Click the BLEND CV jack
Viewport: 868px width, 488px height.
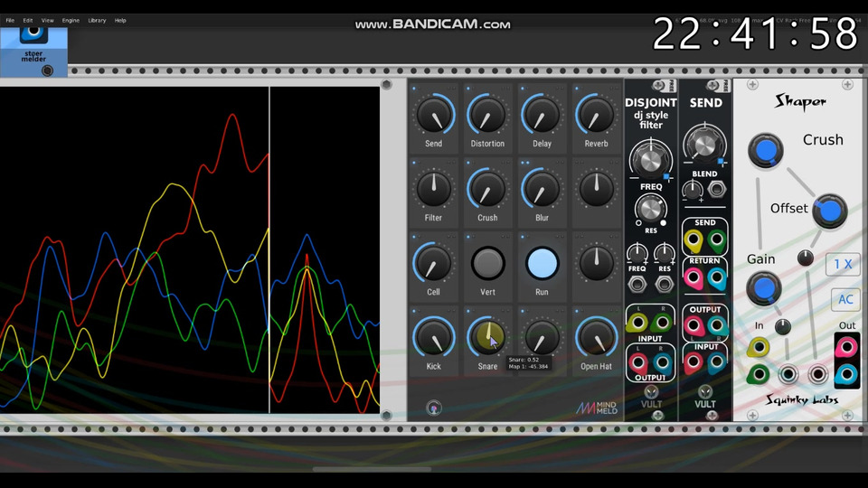[717, 190]
